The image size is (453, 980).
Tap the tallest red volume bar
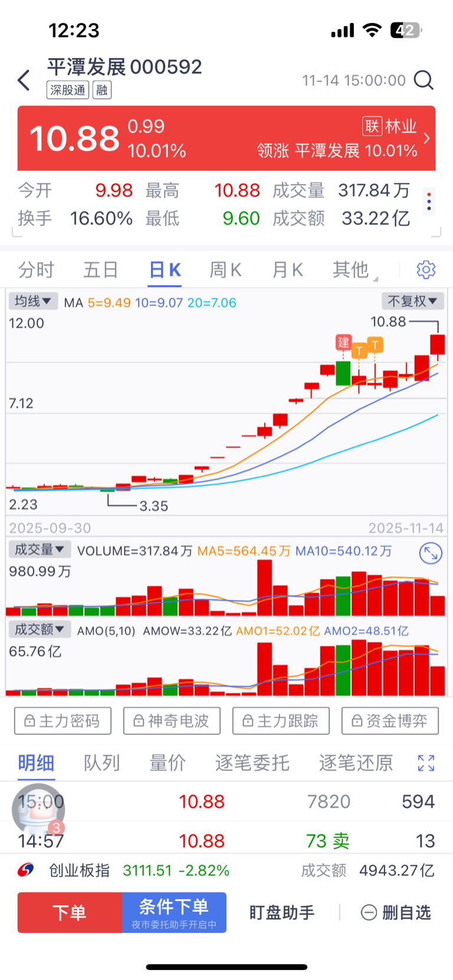265,588
